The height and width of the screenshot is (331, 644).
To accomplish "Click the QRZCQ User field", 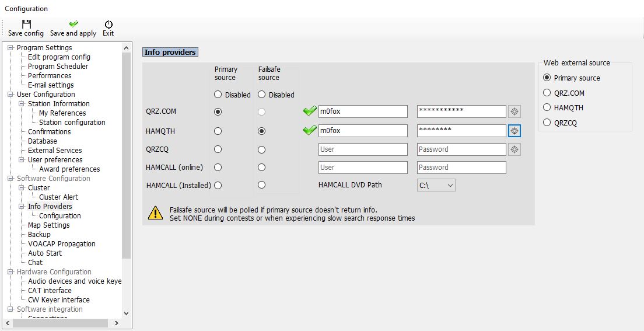I will tap(363, 149).
